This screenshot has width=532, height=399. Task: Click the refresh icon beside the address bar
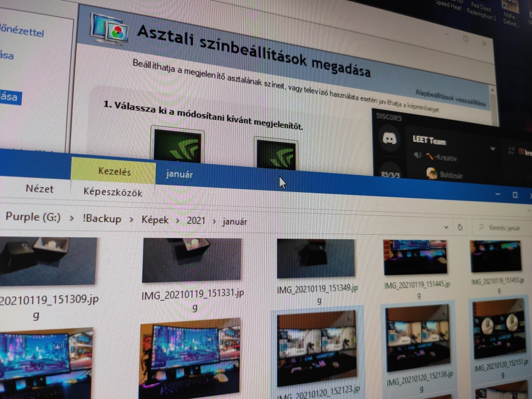click(460, 228)
